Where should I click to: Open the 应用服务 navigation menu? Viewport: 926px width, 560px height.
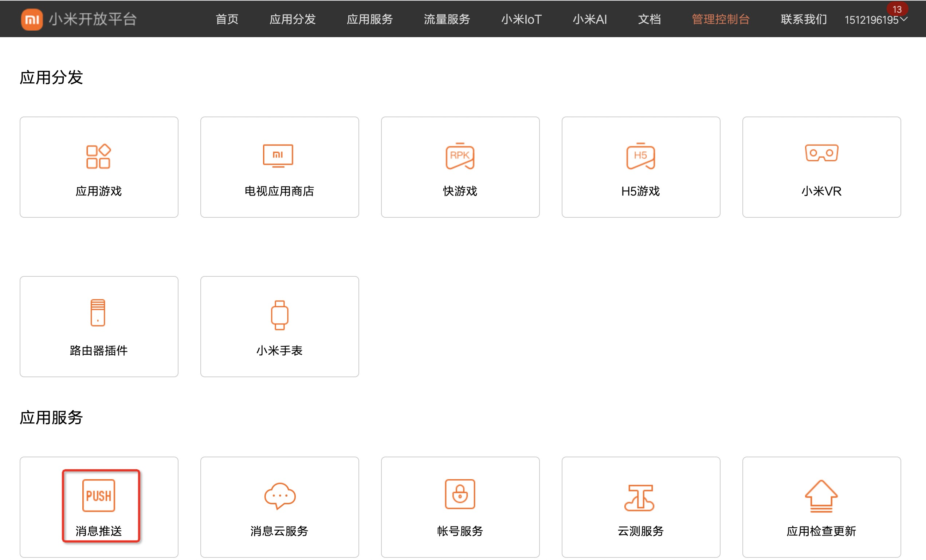(x=370, y=19)
